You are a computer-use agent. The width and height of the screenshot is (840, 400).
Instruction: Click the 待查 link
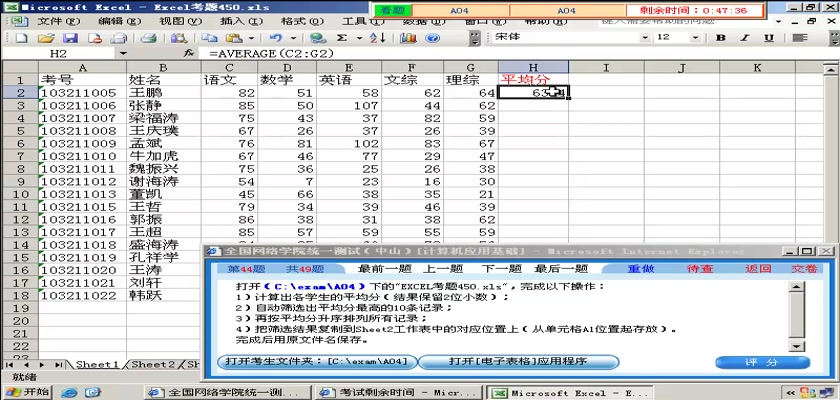(700, 269)
